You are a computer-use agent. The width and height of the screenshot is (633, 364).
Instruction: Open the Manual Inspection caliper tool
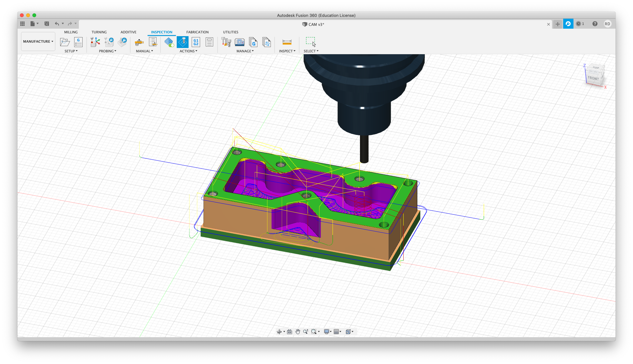pos(139,42)
